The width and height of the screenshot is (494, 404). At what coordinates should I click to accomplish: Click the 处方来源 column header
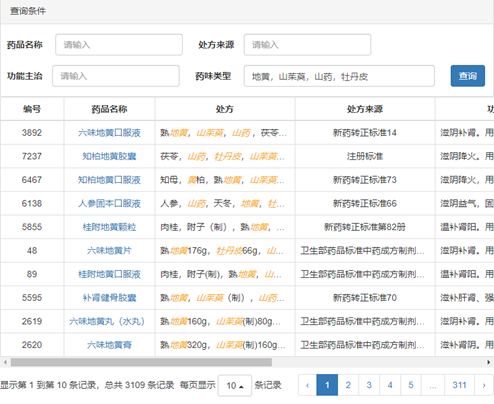coord(365,109)
